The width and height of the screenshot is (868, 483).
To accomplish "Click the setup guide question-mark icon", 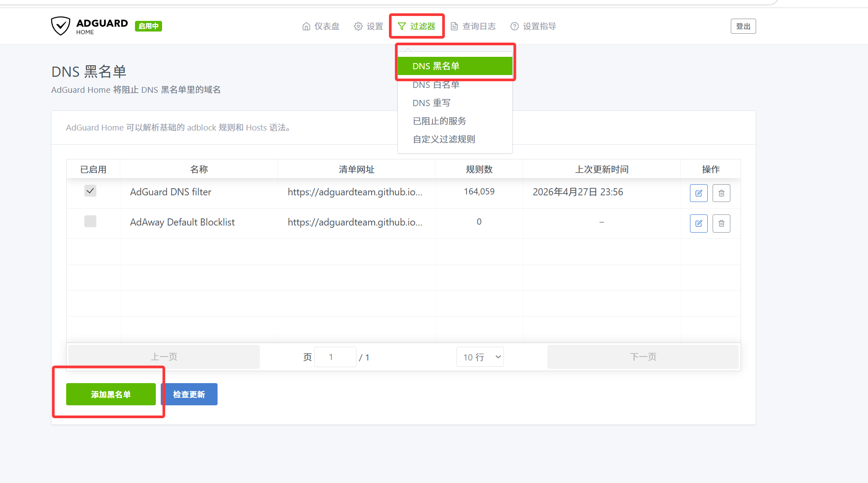I will click(x=515, y=27).
